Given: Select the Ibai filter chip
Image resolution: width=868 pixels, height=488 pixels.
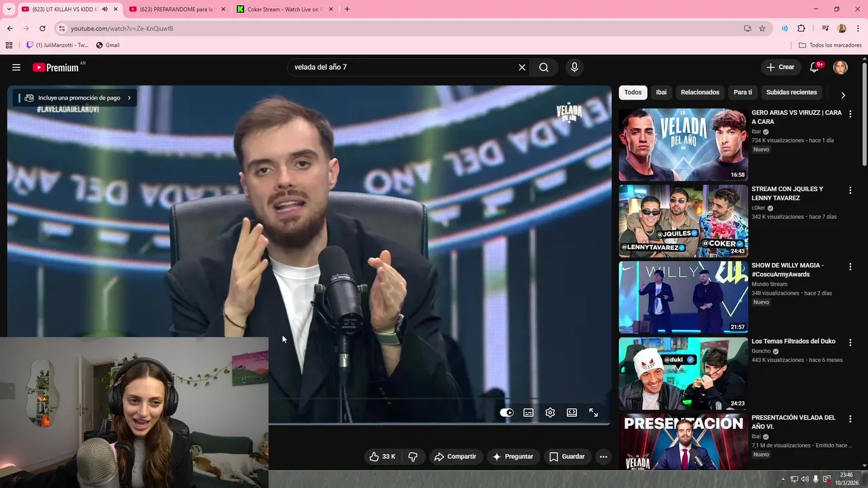Looking at the screenshot, I should coord(661,92).
